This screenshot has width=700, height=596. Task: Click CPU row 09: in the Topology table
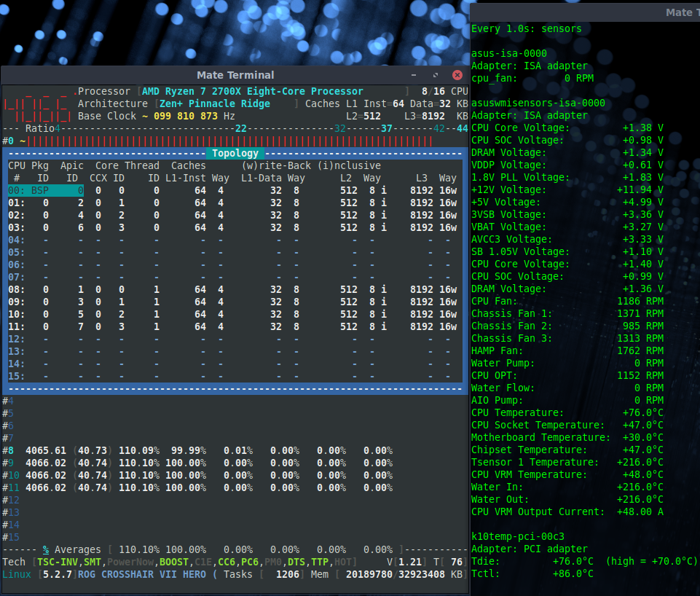[232, 302]
